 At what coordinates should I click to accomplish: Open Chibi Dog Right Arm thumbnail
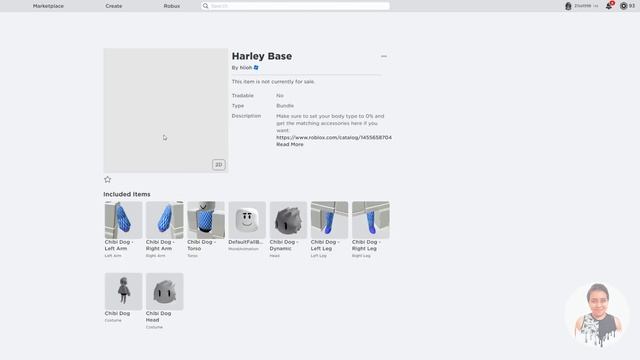click(x=164, y=220)
